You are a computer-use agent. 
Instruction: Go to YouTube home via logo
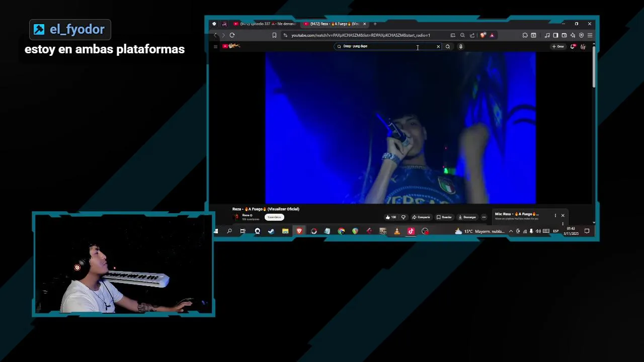point(231,46)
